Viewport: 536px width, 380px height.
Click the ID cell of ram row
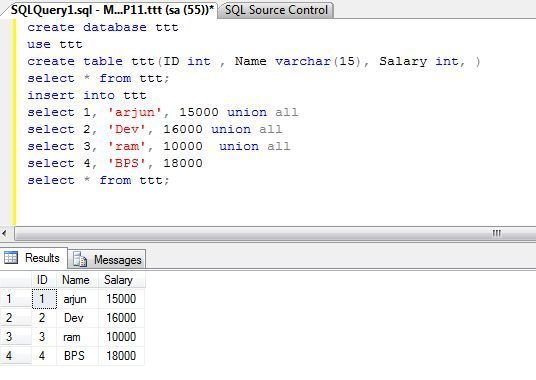44,337
